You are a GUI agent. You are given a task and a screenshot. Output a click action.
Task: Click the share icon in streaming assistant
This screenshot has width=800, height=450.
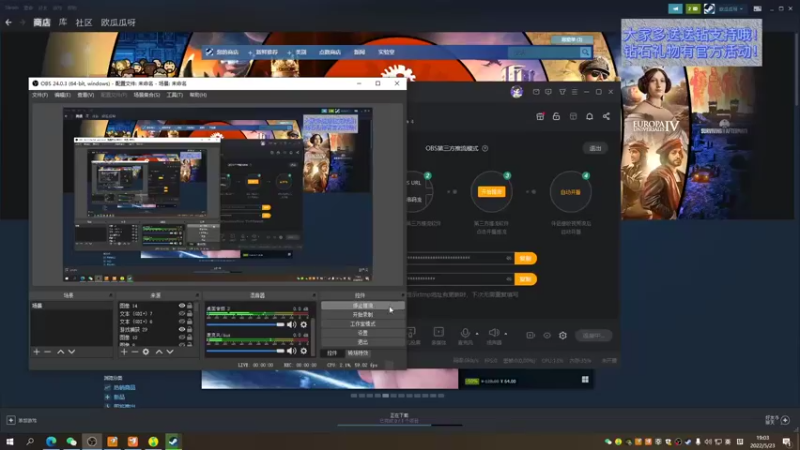tap(606, 116)
